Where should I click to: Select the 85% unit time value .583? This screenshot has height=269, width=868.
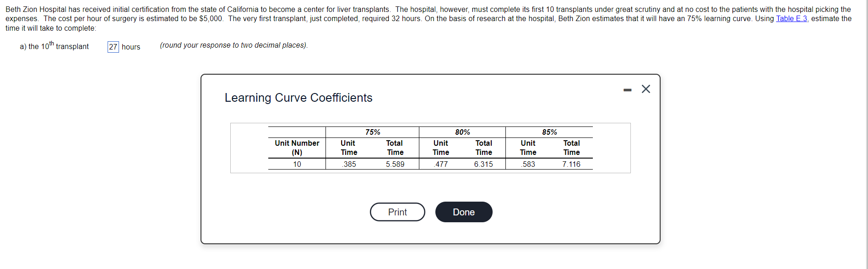point(528,164)
